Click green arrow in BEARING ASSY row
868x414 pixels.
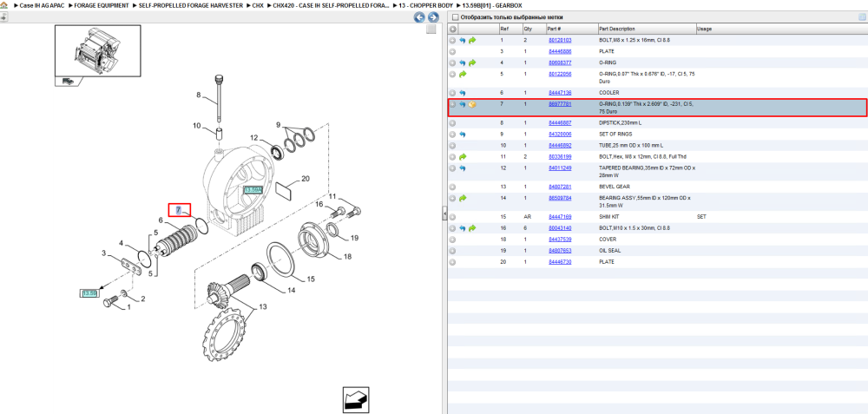[x=463, y=198]
